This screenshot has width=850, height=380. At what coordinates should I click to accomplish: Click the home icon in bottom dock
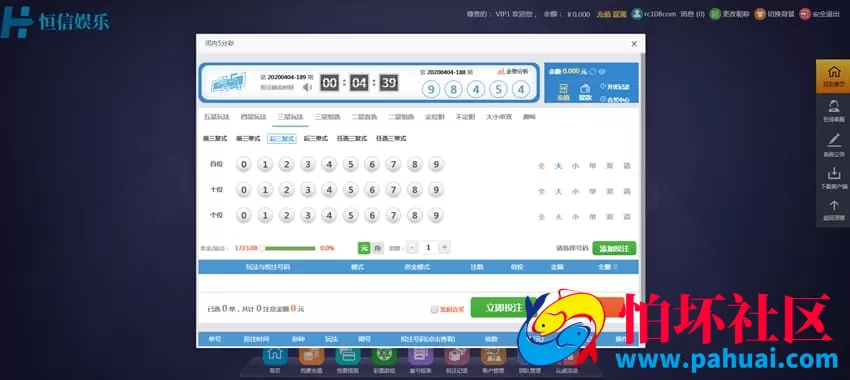click(x=275, y=355)
